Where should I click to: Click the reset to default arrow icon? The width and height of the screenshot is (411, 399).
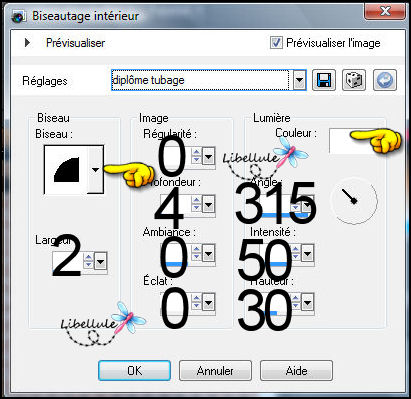coord(385,80)
